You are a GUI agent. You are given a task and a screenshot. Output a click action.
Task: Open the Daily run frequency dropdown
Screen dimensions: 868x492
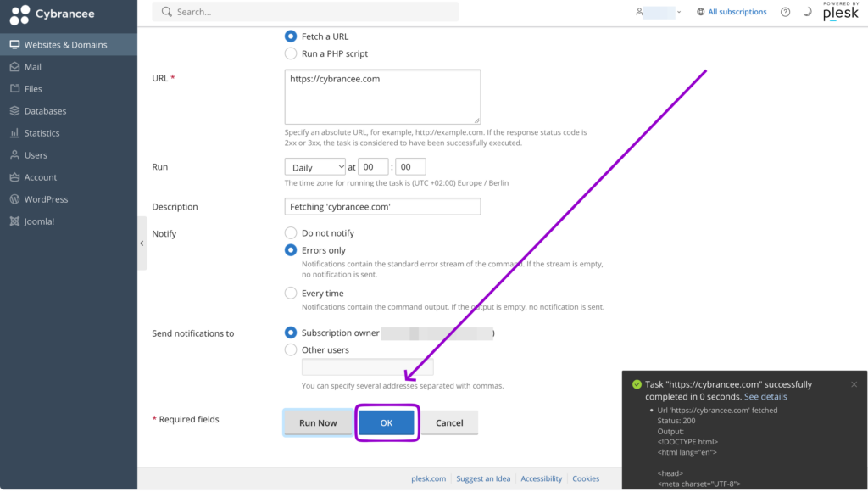point(315,167)
